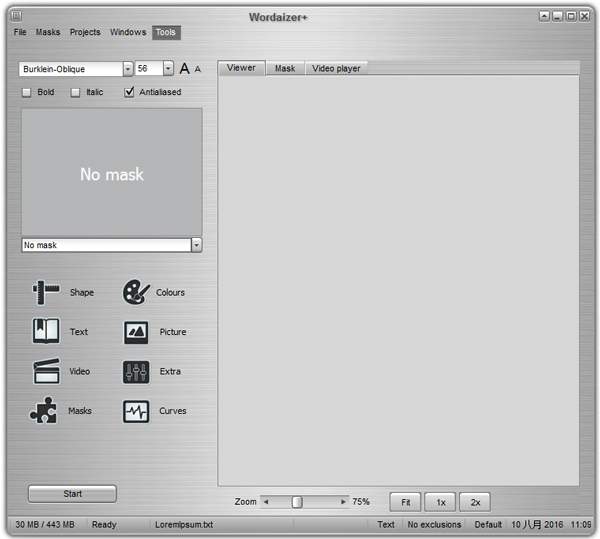Enable the Bold checkbox
The width and height of the screenshot is (600, 539).
(x=27, y=92)
